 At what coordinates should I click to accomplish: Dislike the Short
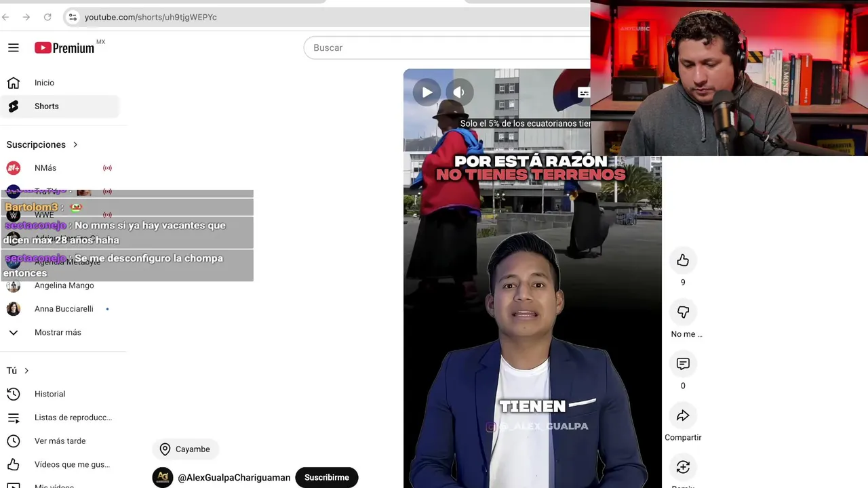click(683, 312)
